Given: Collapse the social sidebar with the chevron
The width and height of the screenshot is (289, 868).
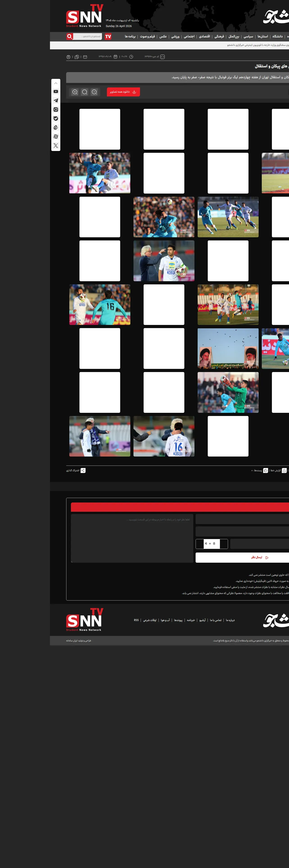Looking at the screenshot, I should click(x=56, y=83).
